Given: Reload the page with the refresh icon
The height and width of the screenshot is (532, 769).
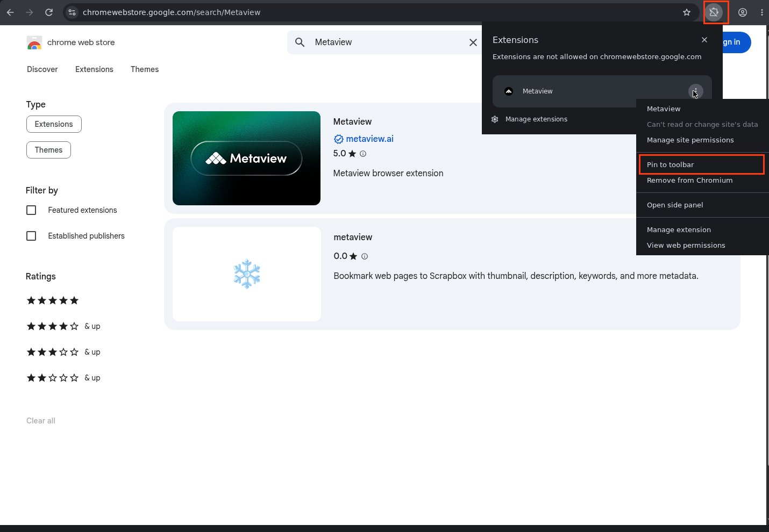Looking at the screenshot, I should (x=49, y=12).
